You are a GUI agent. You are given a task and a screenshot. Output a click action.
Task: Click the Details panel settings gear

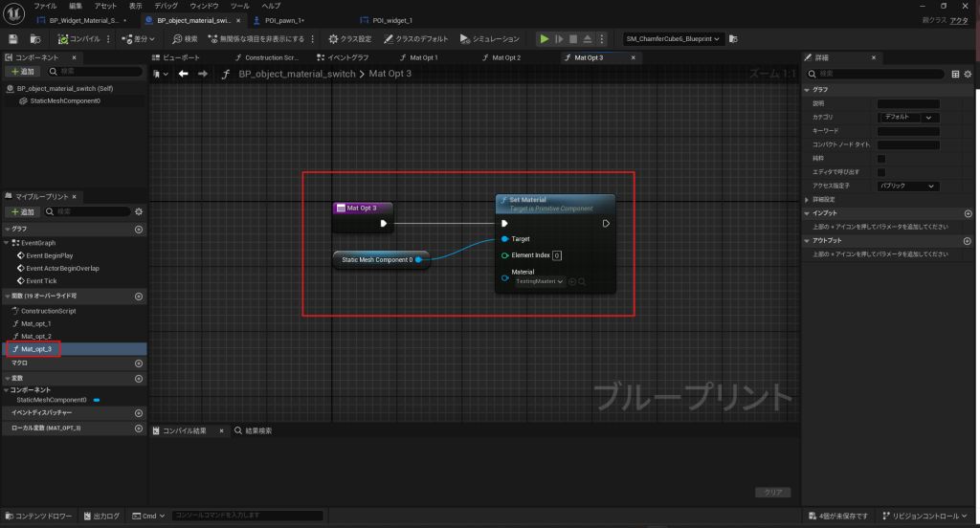969,74
